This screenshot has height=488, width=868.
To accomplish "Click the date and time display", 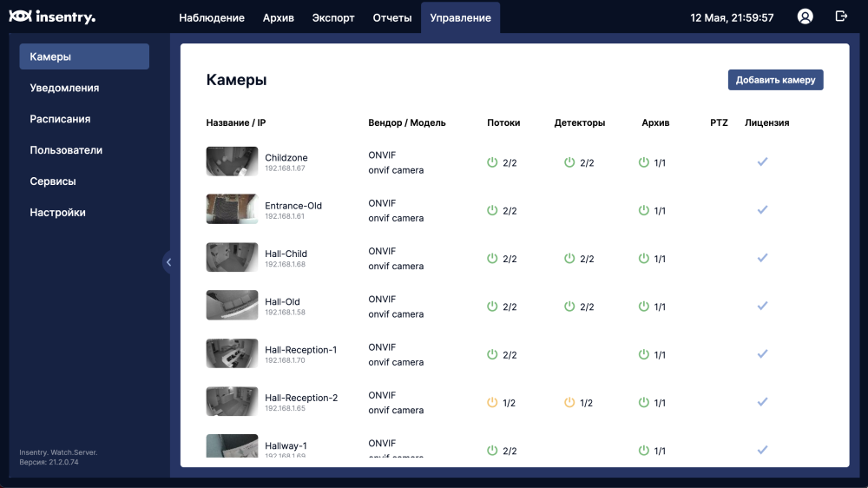I will click(x=732, y=17).
